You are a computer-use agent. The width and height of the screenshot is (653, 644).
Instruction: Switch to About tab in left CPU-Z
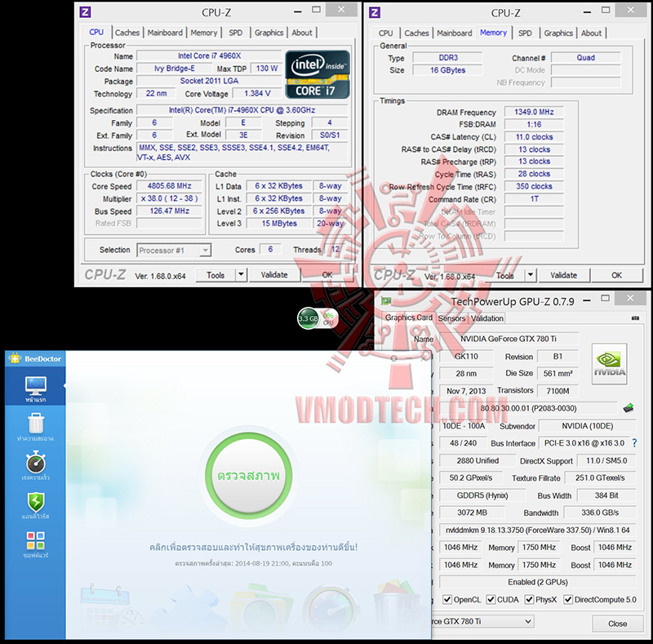click(301, 33)
